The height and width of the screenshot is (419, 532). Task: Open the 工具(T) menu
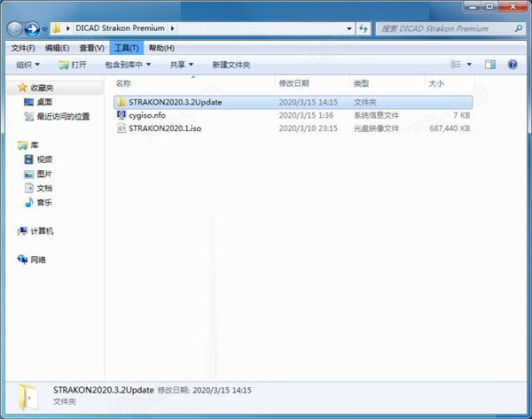point(127,48)
